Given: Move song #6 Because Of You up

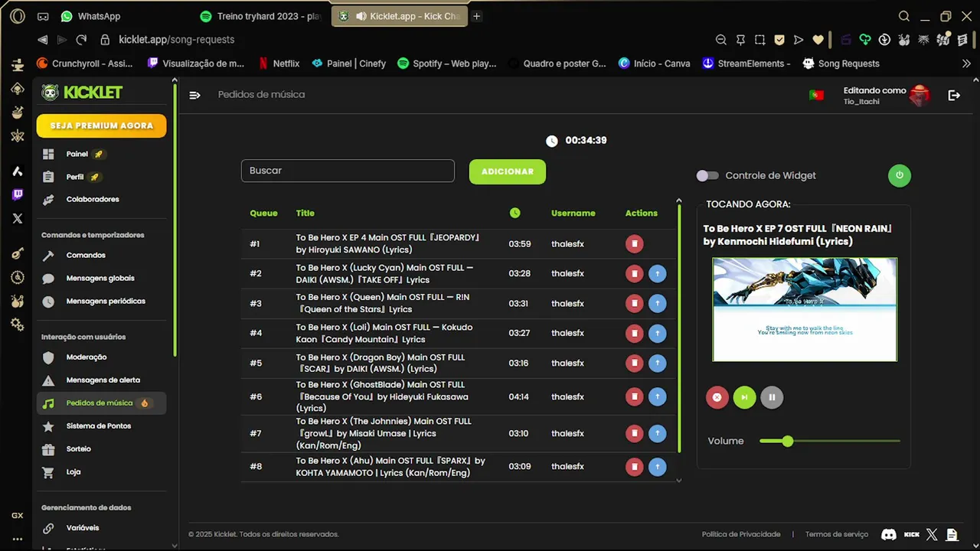Looking at the screenshot, I should pos(657,397).
